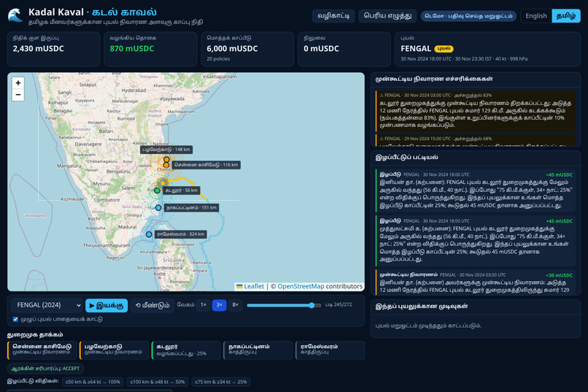This screenshot has width=588, height=392.
Task: Set playback speed to 1×
Action: pos(204,305)
